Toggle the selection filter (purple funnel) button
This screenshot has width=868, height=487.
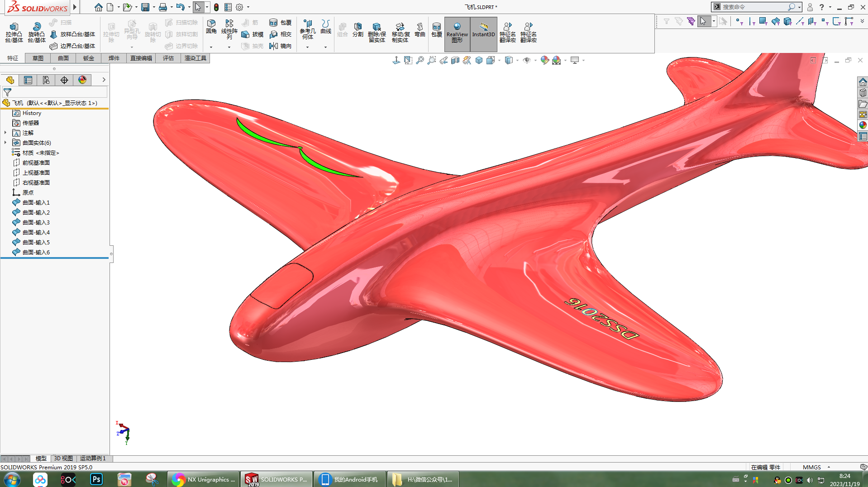click(x=691, y=21)
